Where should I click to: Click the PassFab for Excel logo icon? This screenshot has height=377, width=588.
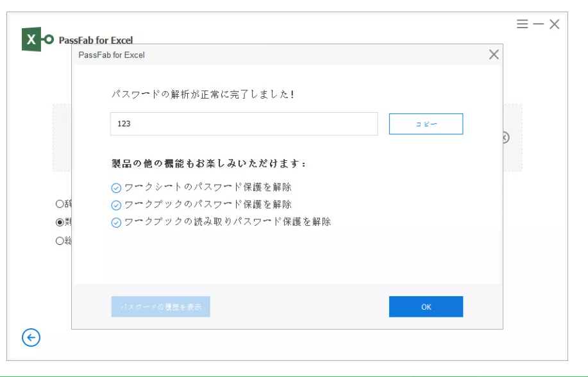click(37, 39)
